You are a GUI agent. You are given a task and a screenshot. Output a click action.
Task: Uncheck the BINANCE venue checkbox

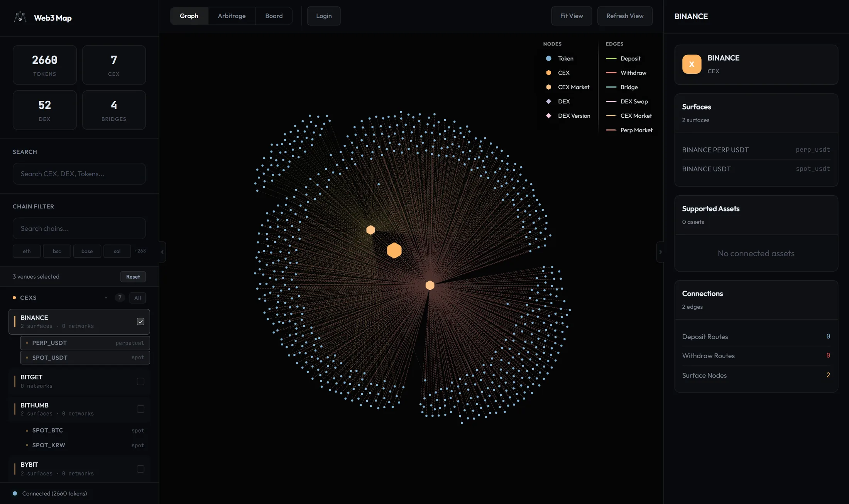point(140,321)
